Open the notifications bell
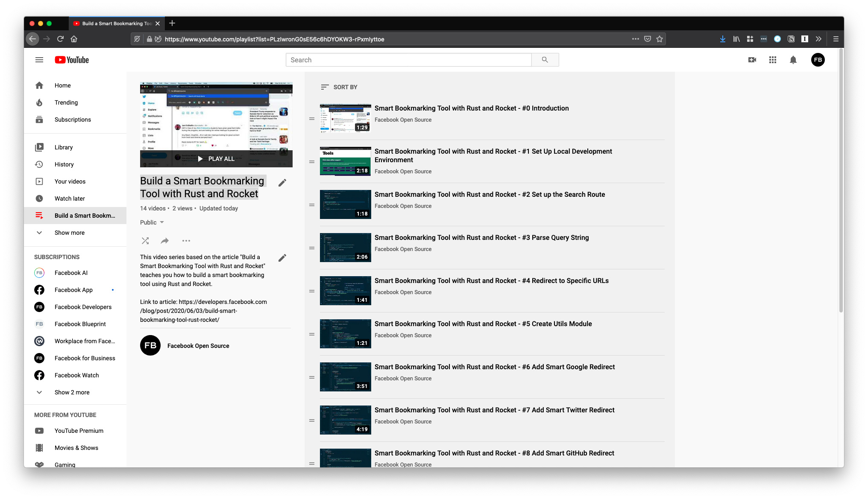Viewport: 868px width, 499px height. [793, 60]
